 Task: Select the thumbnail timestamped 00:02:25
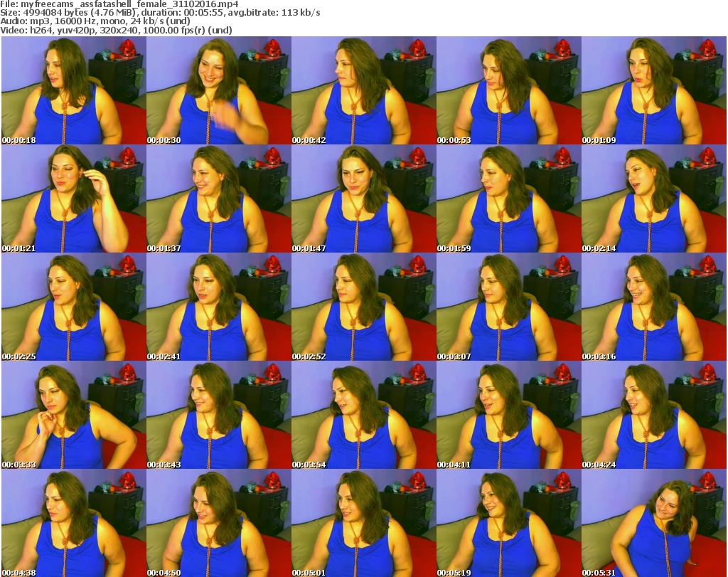[74, 307]
